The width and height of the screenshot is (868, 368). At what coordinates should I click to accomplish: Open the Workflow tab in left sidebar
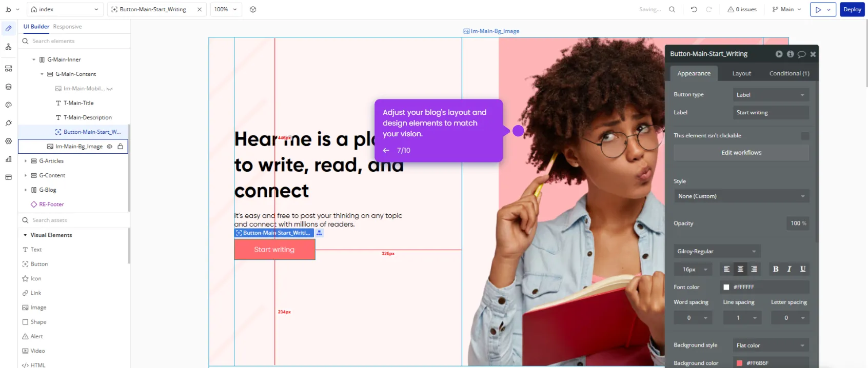[9, 47]
